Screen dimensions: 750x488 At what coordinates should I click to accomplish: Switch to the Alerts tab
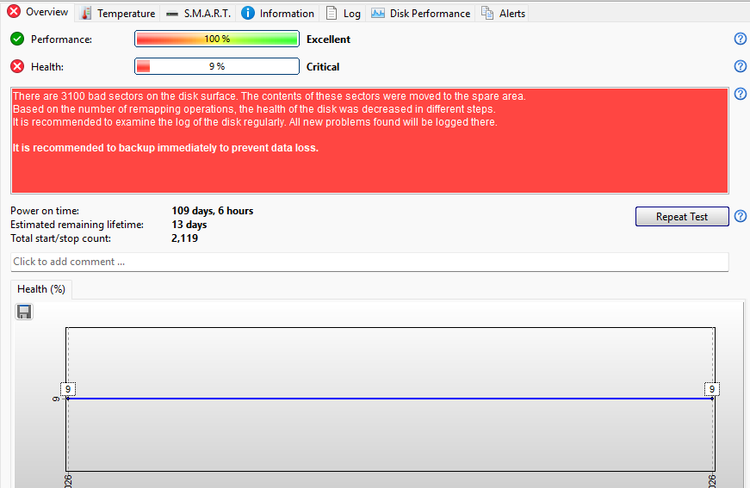click(x=503, y=13)
